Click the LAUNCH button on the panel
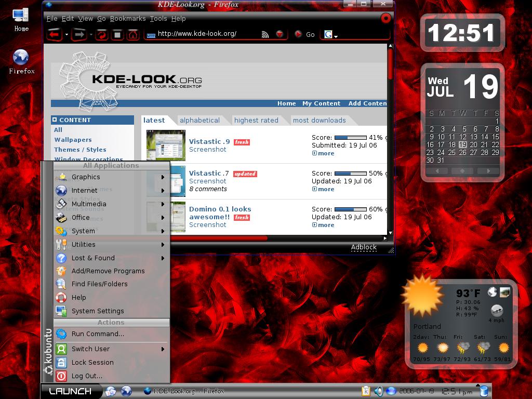 tap(71, 391)
